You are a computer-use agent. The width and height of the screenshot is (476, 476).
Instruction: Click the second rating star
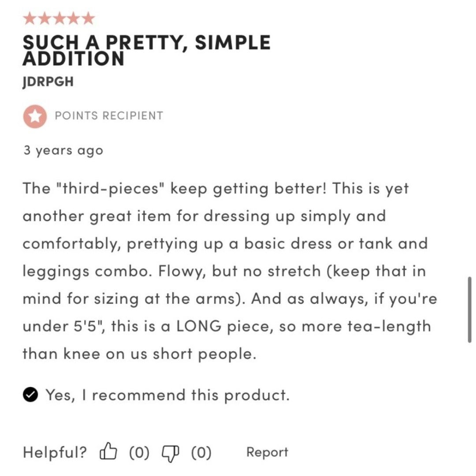45,18
